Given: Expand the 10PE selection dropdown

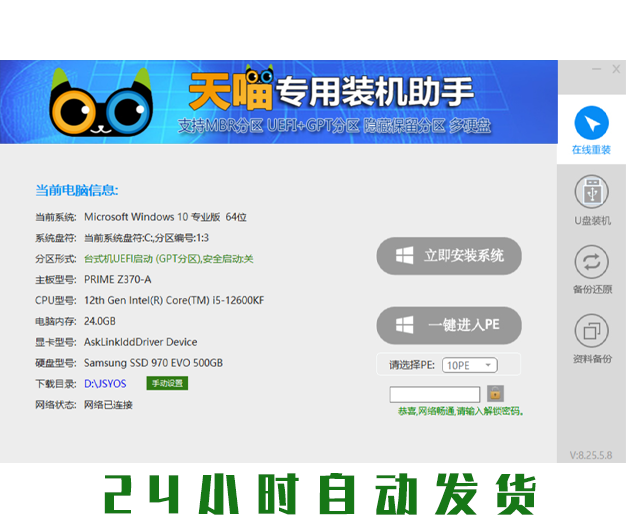Looking at the screenshot, I should (x=470, y=365).
